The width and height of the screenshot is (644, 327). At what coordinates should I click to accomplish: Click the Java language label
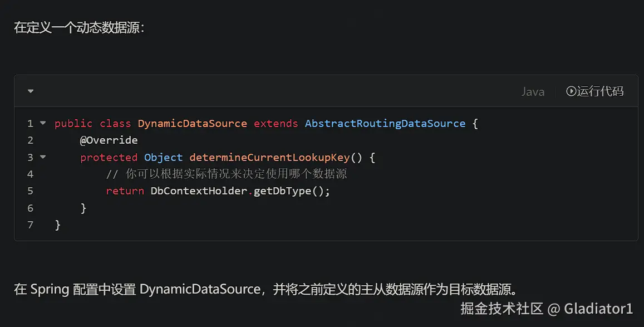[532, 92]
